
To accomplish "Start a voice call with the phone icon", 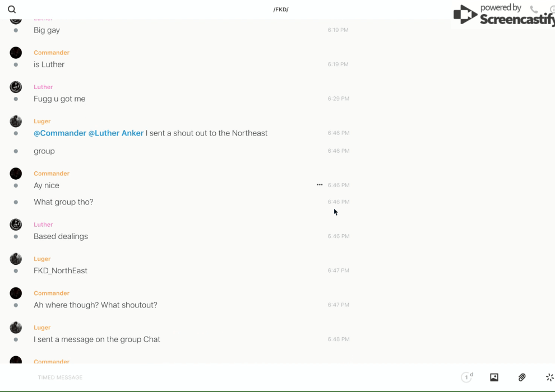I will 534,10.
